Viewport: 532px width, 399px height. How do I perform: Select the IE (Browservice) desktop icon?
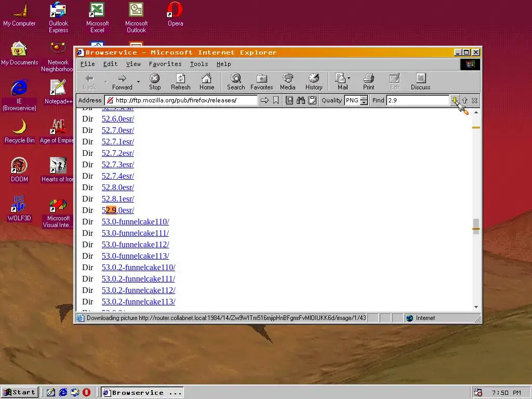(19, 96)
